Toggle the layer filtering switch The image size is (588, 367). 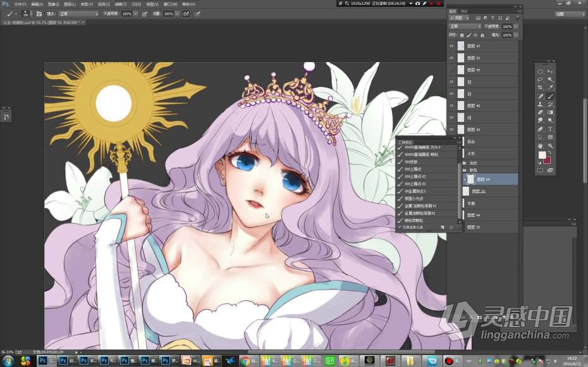coord(517,18)
